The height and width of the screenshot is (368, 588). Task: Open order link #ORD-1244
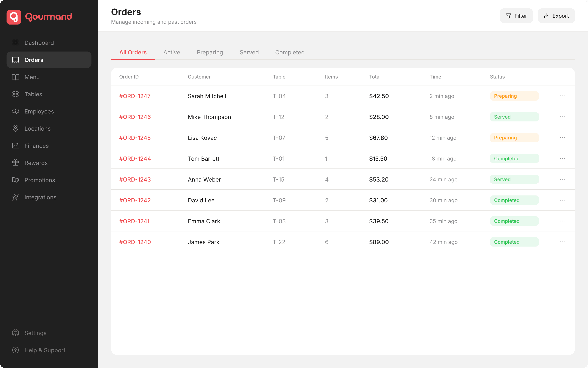135,158
